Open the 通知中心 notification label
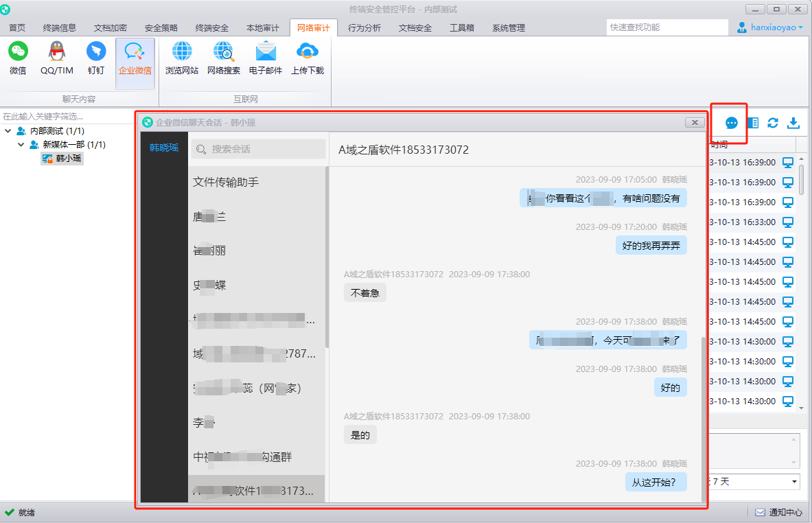The height and width of the screenshot is (523, 812). click(x=785, y=512)
